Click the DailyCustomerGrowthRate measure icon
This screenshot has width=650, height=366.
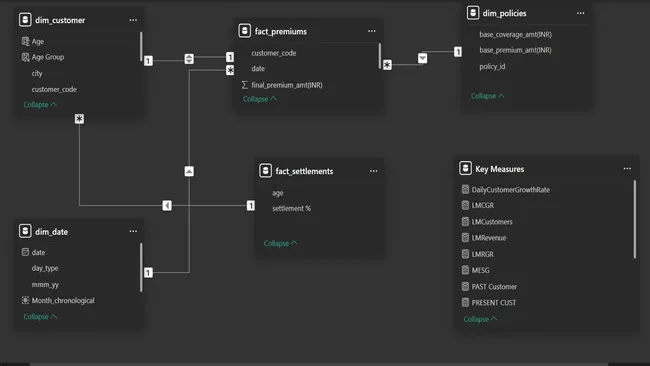tap(465, 189)
